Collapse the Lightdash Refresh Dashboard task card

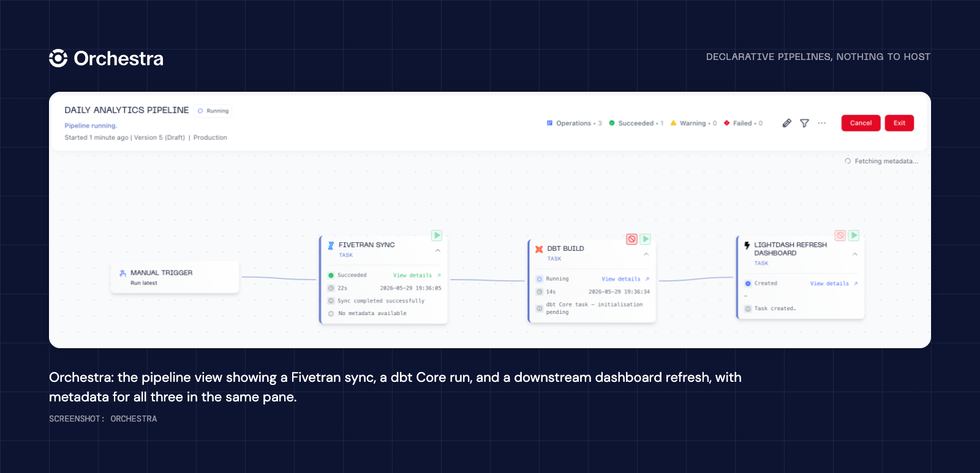pos(855,254)
